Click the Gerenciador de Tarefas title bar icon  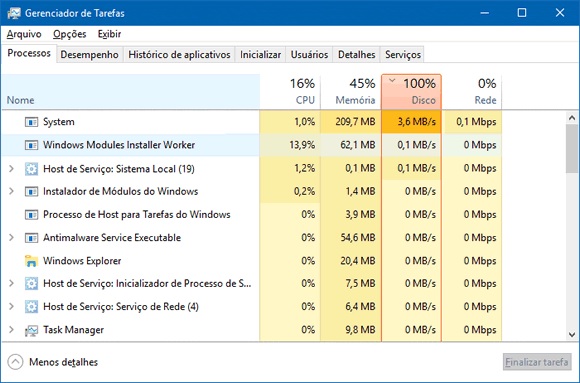(x=14, y=13)
